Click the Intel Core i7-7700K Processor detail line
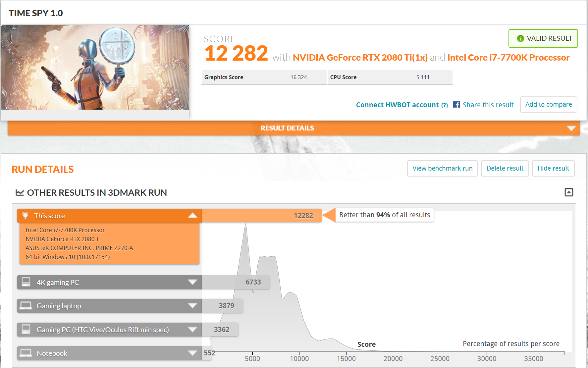 [65, 230]
